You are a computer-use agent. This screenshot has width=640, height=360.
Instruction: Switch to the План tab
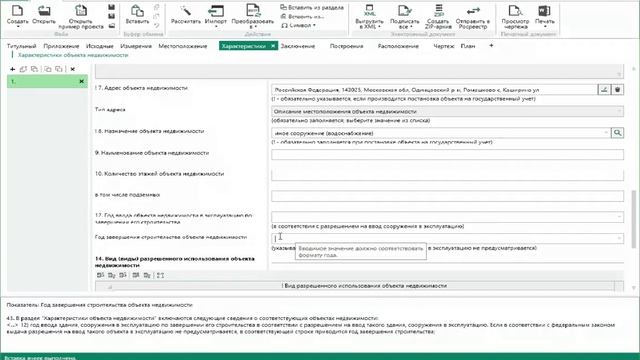pyautogui.click(x=468, y=46)
